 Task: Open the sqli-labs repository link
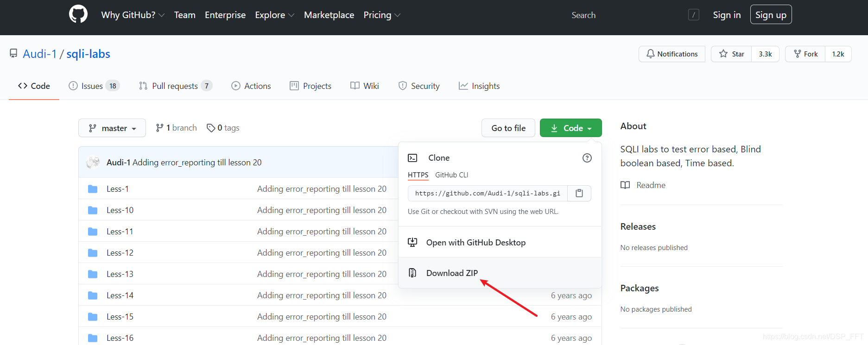click(88, 54)
